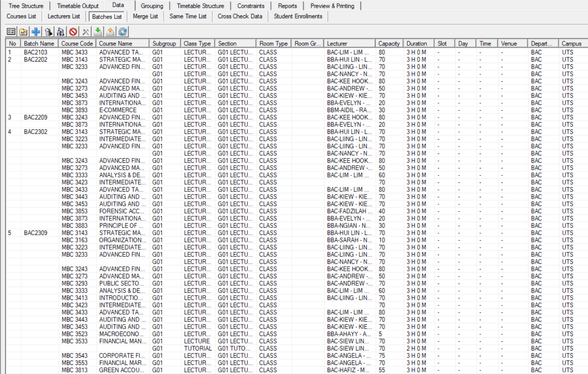Open the Lecturers List sub-tab
The width and height of the screenshot is (588, 374).
tap(64, 16)
